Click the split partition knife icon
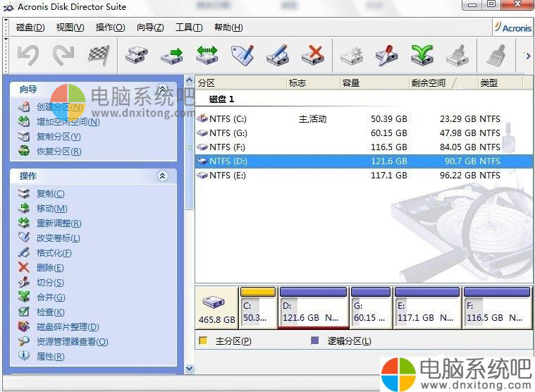Screen dimensions: 535x392 387,55
